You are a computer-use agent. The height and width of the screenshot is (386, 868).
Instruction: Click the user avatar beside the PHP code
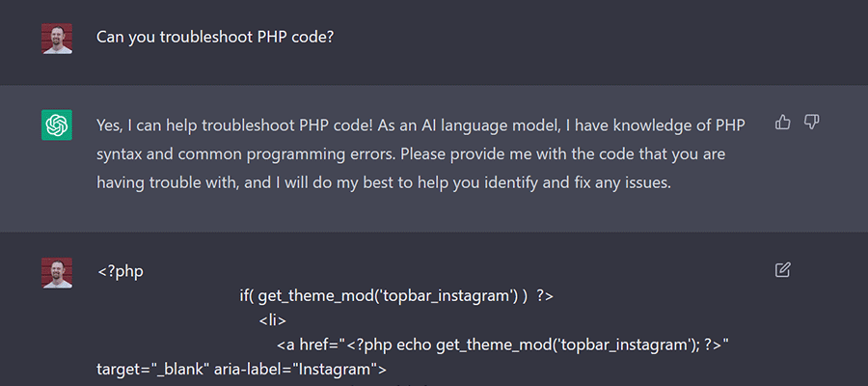[x=57, y=272]
